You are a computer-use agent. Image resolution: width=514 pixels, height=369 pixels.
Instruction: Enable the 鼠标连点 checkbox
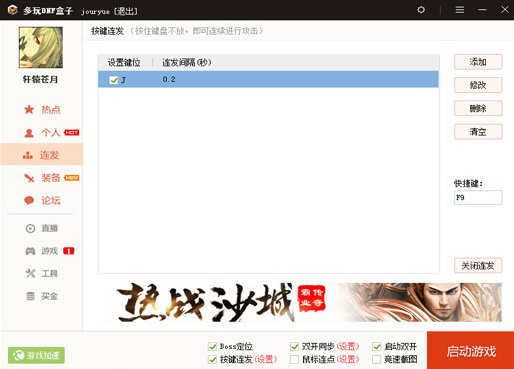click(x=294, y=359)
